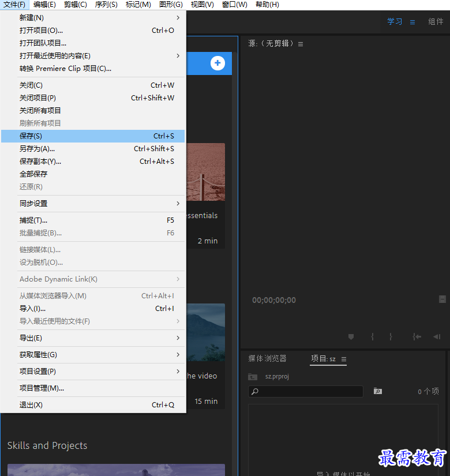450x476 pixels.
Task: Open the 视图(V) menu
Action: 202,5
